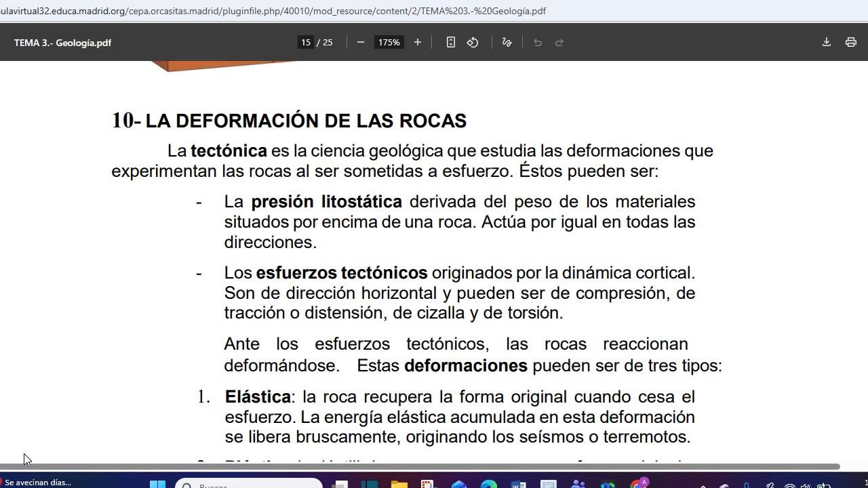Click the heading 'LA DEFORMACIÓN DE LAS ROCAS'
The height and width of the screenshot is (488, 868).
(306, 121)
